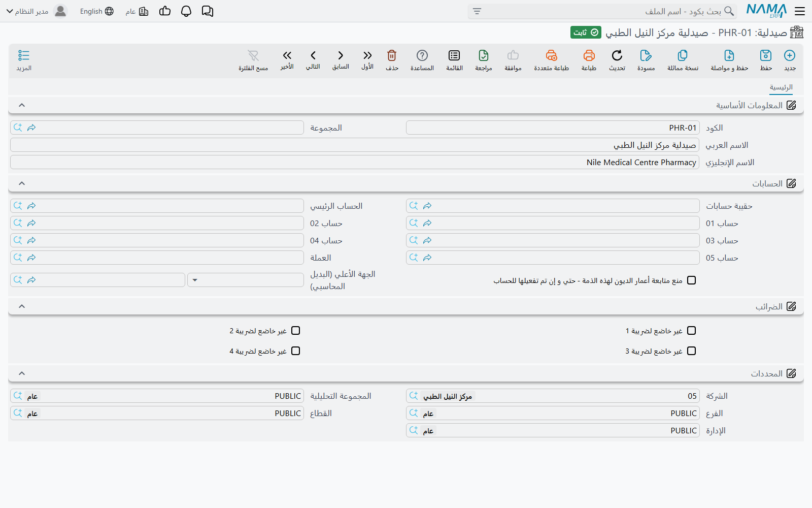812x508 pixels.
Task: Open the مدير النظام user menu
Action: (x=37, y=11)
